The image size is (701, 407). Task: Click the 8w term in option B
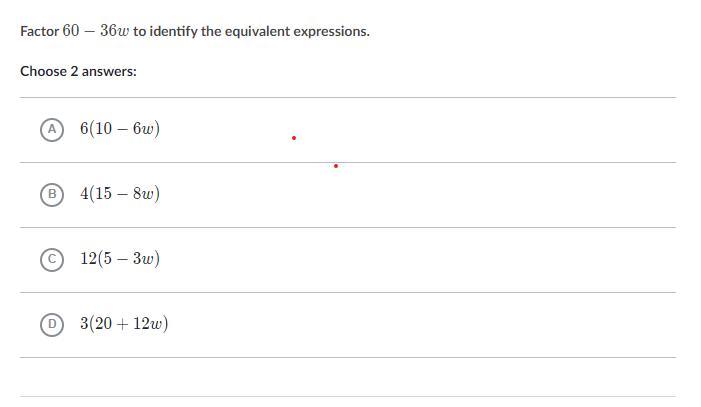[144, 194]
